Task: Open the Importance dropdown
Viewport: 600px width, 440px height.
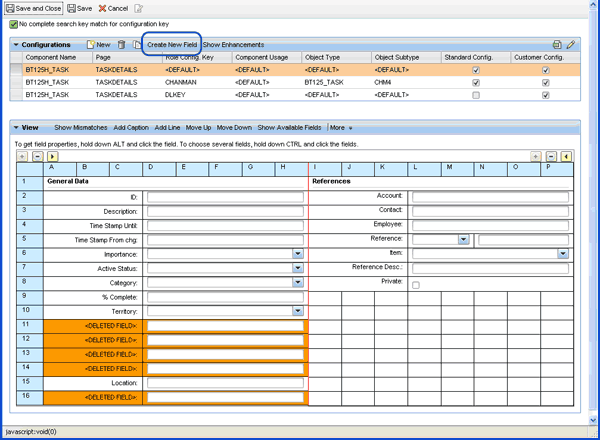Action: [x=298, y=254]
